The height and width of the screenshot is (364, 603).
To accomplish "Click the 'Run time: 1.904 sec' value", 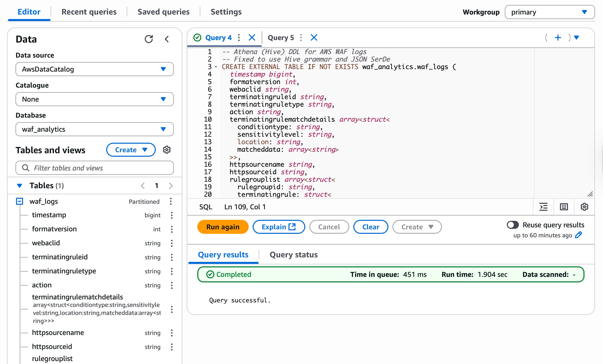I will (474, 274).
